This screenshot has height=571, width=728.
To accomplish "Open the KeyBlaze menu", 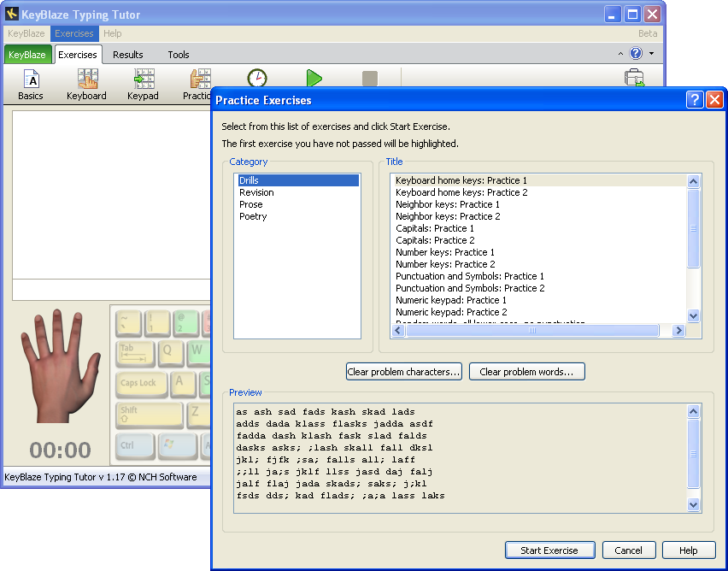I will coord(26,33).
